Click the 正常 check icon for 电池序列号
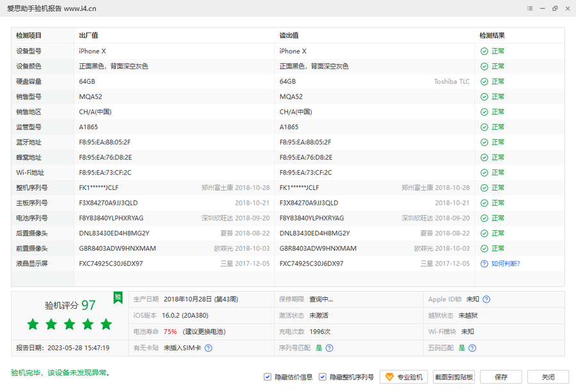576x392 pixels. [x=484, y=218]
